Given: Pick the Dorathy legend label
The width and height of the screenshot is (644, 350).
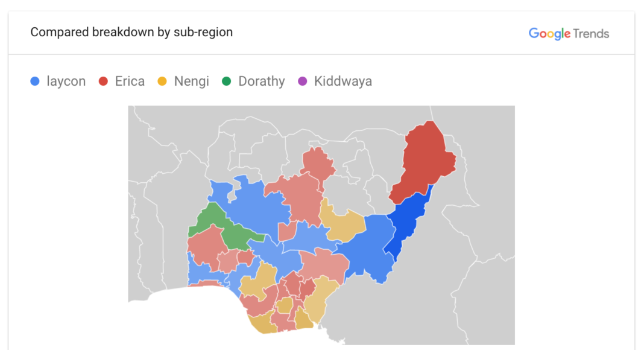Looking at the screenshot, I should click(261, 81).
